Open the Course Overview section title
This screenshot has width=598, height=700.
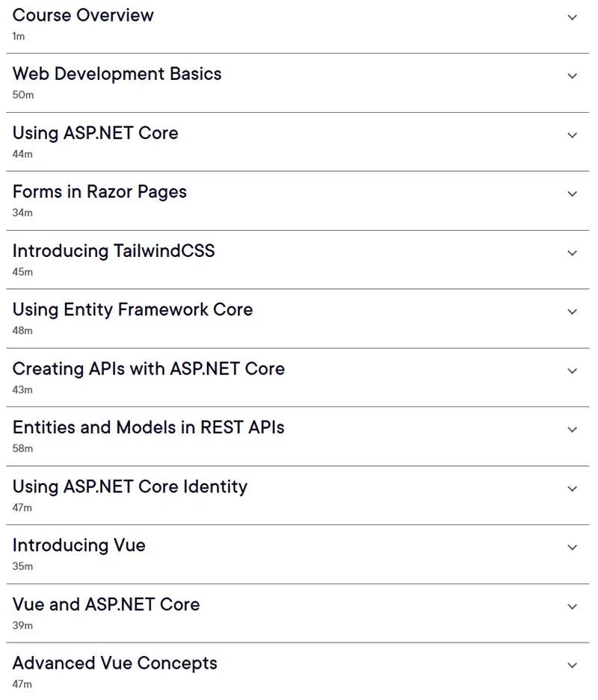tap(83, 15)
